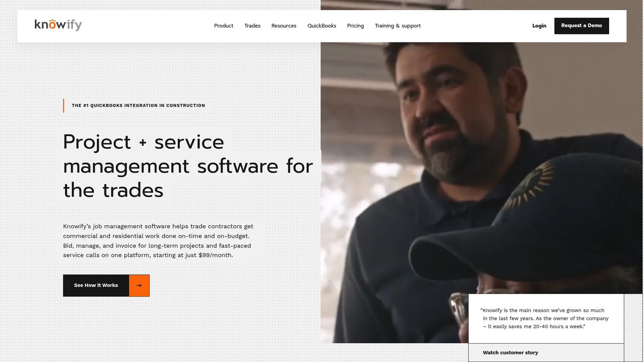Click the headline 'Project + service management software for the trades'
644x362 pixels.
click(188, 166)
